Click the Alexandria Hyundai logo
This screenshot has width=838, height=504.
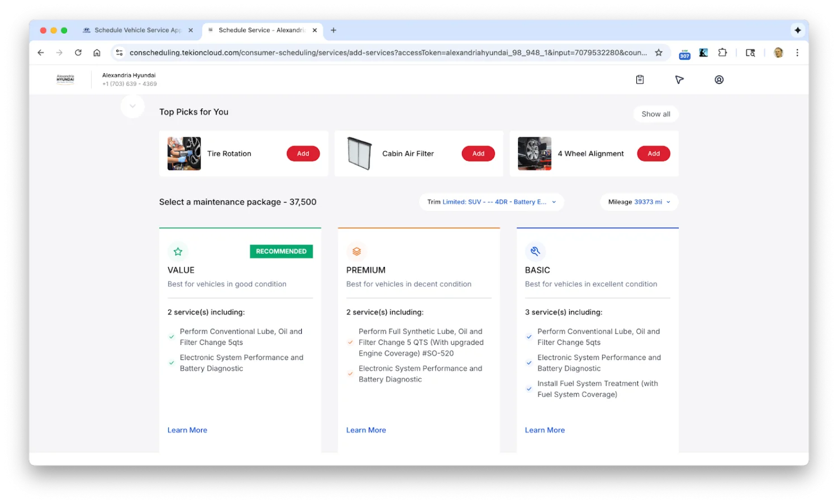pyautogui.click(x=65, y=79)
